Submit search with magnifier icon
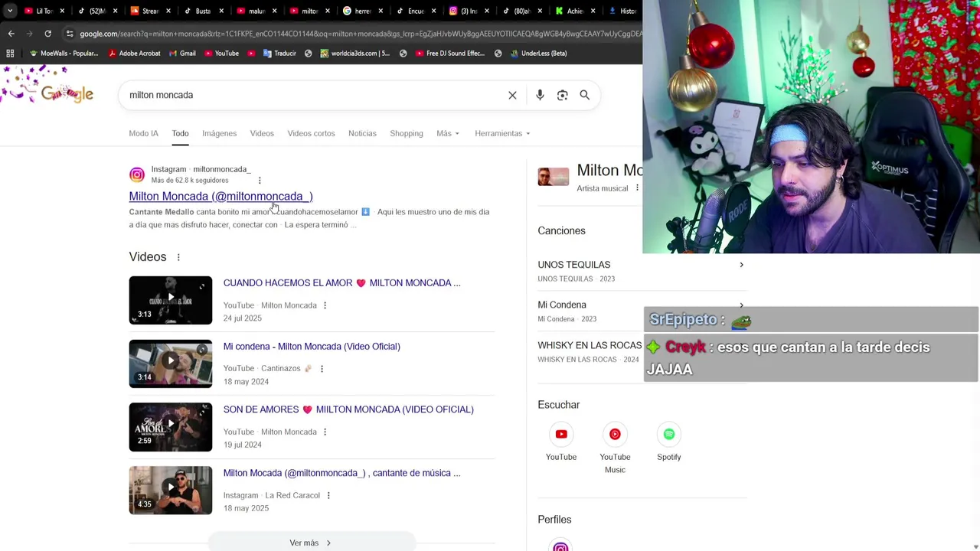This screenshot has height=551, width=980. point(584,95)
